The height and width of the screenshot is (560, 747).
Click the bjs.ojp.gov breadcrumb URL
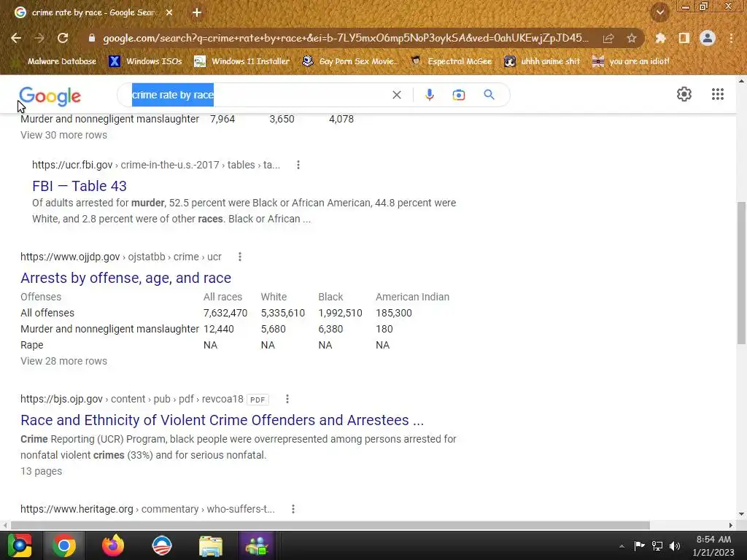[x=131, y=399]
